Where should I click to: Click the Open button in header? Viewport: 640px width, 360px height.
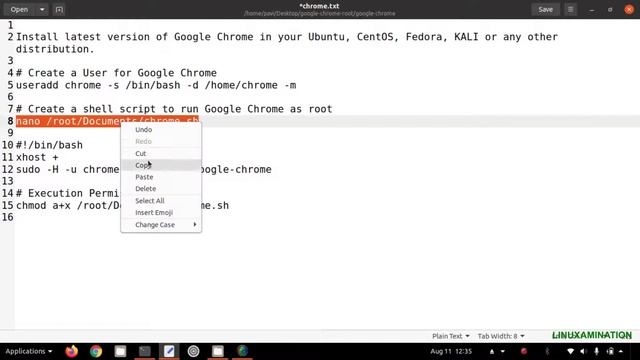tap(19, 9)
